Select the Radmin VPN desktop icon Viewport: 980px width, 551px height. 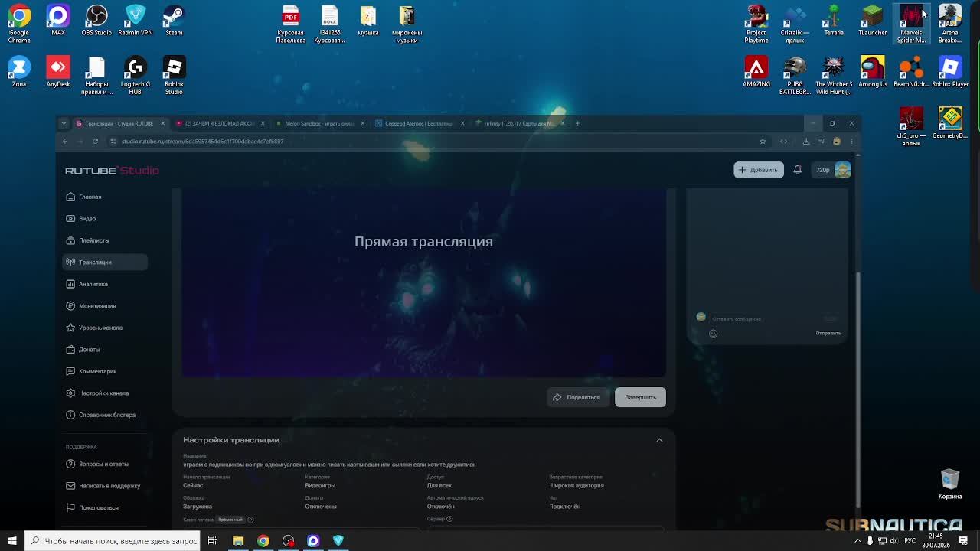point(136,21)
